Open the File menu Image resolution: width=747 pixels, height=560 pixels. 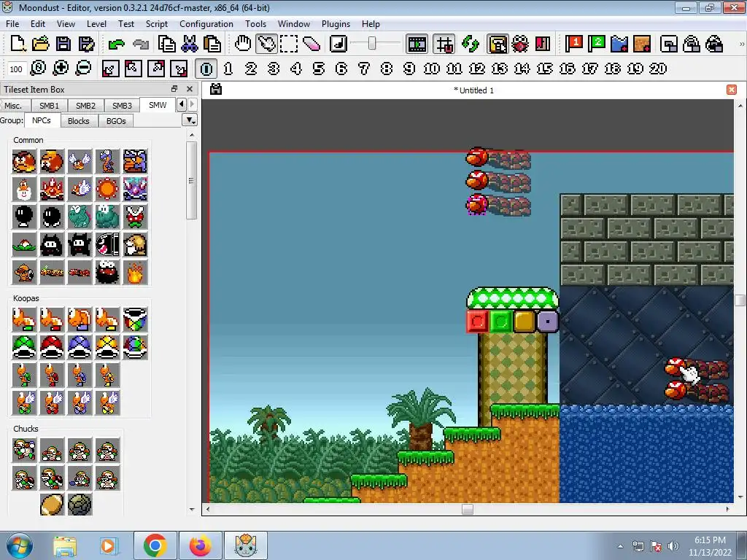(12, 24)
